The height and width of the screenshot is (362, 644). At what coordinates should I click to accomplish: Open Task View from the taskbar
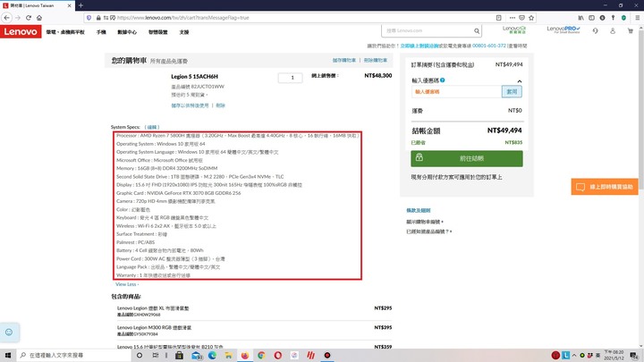click(156, 355)
